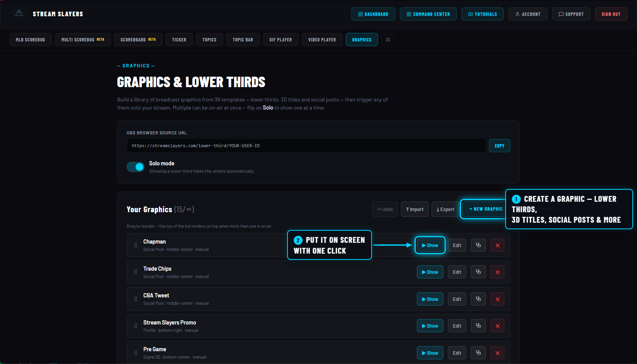637x364 pixels.
Task: Switch to the Ticker tab
Action: [x=179, y=40]
